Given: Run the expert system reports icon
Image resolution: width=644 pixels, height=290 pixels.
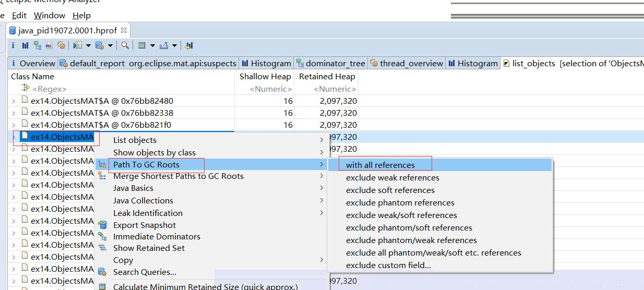Looking at the screenshot, I should point(78,45).
